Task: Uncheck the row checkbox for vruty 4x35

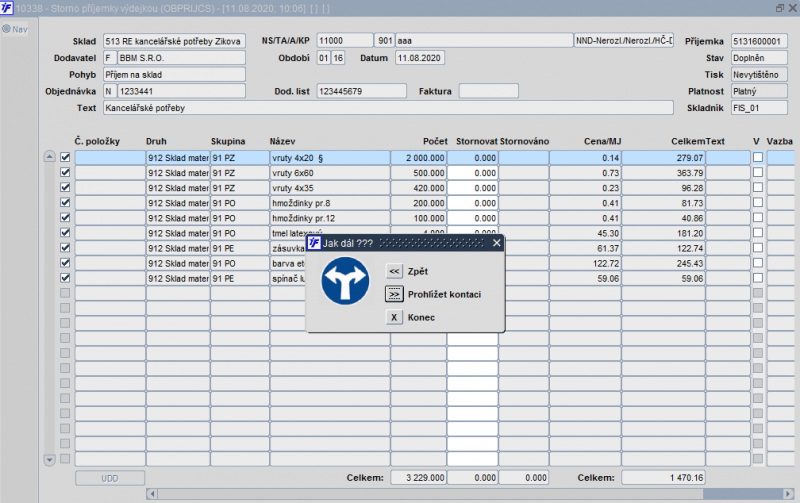Action: [65, 187]
